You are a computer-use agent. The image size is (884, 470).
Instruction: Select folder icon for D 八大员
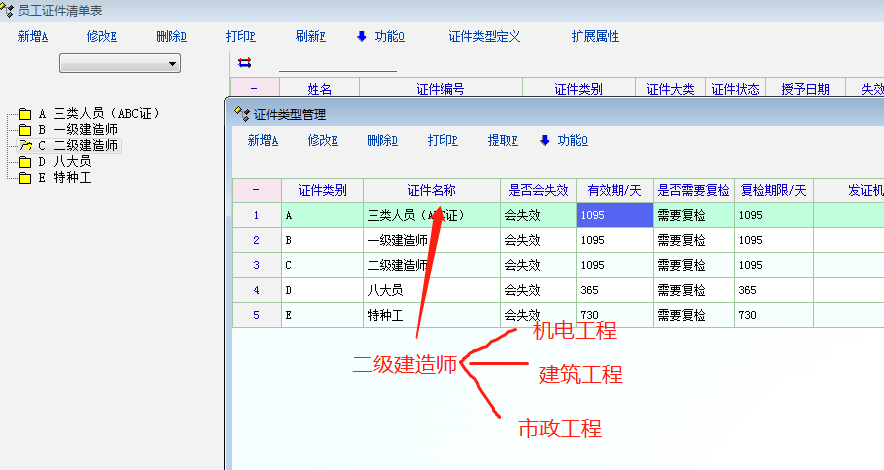point(25,162)
